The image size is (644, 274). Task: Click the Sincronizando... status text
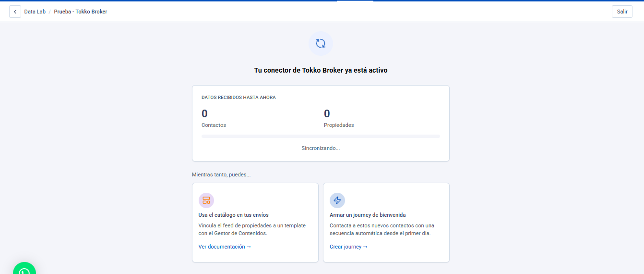[321, 148]
